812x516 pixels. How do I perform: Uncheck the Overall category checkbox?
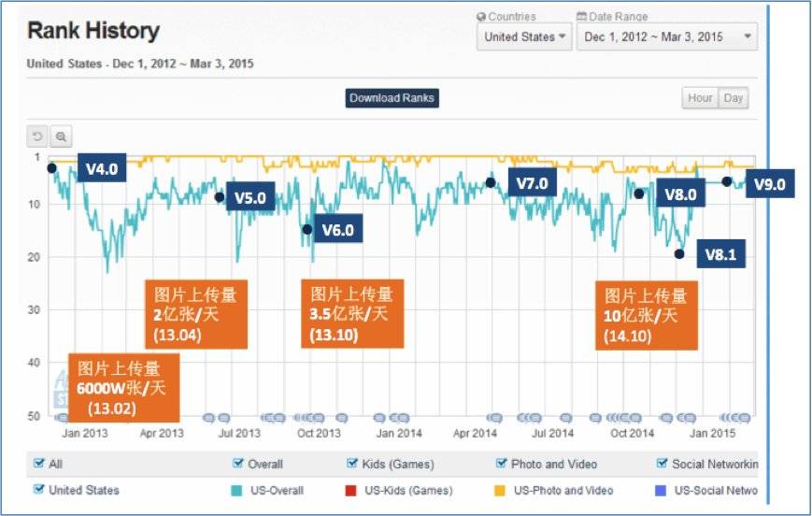(x=238, y=463)
